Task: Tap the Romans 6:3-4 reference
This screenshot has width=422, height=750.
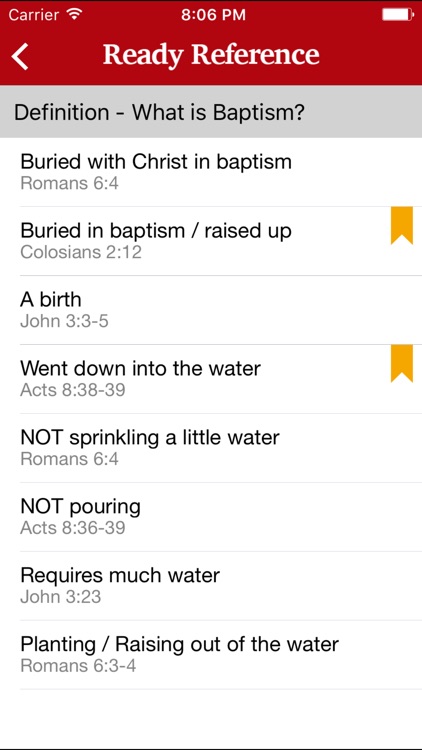Action: point(78,665)
